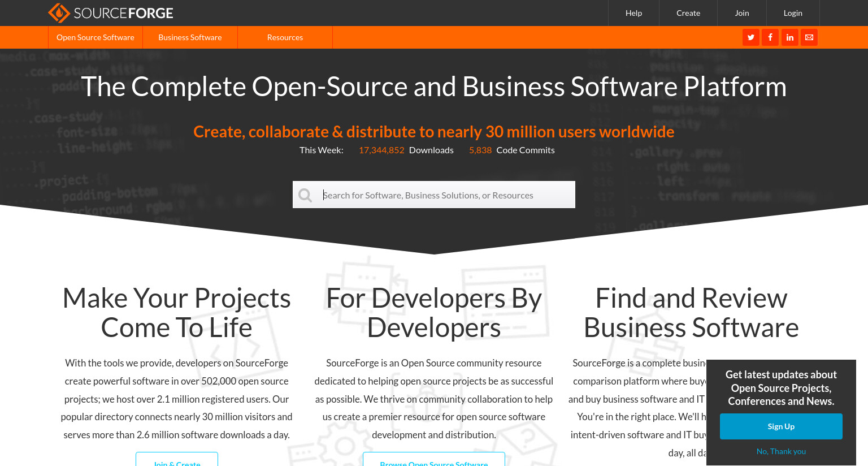
Task: Click the orange 30 million users tagline
Action: point(434,132)
